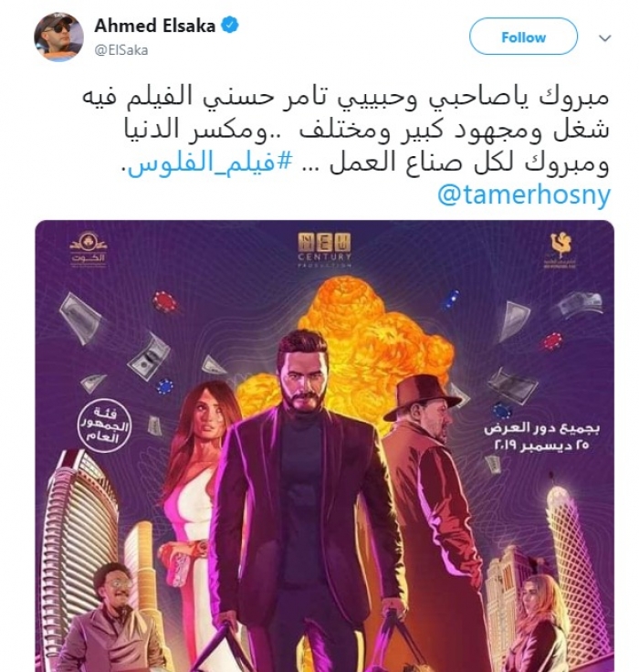
Task: Click the red poker chip near banknotes
Action: pos(165,301)
